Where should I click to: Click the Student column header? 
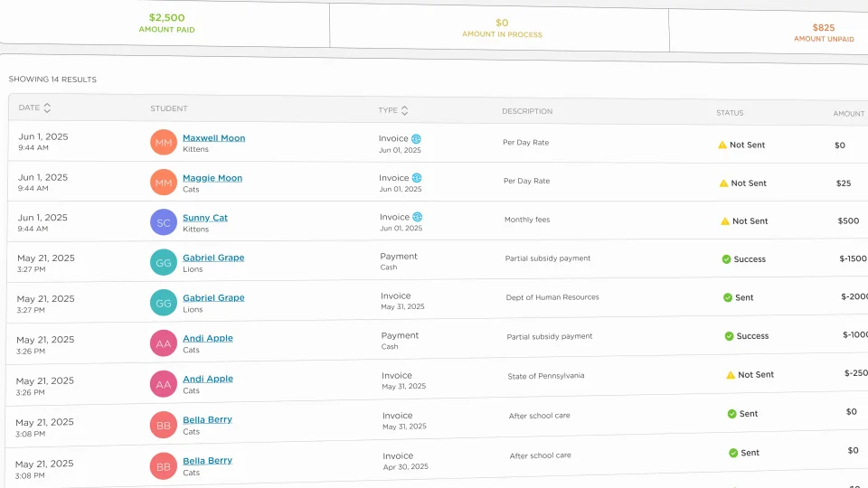point(169,108)
